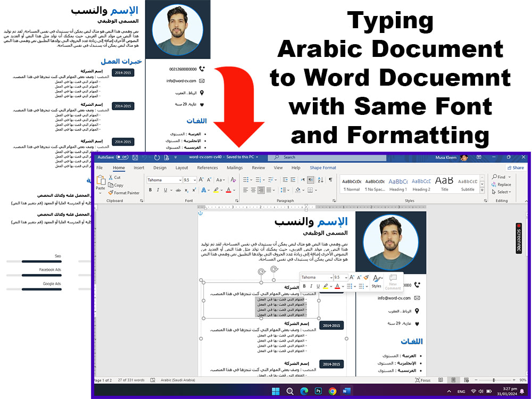532x399 pixels.
Task: Show paragraph marks with the pilcrow icon
Action: 330,179
